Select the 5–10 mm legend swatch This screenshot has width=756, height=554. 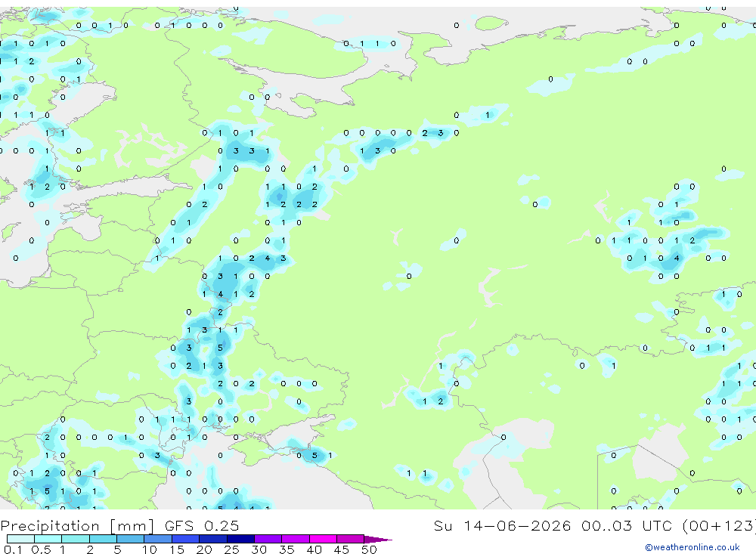click(131, 539)
